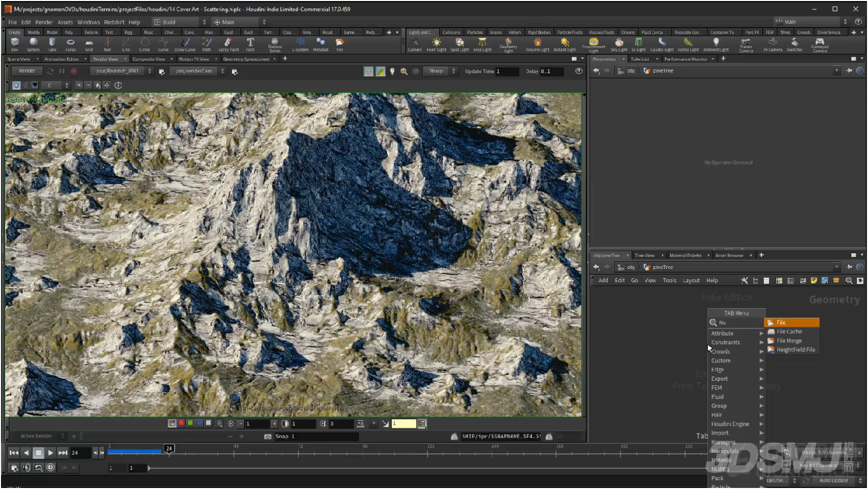The width and height of the screenshot is (868, 489).
Task: Click the File shelf tool
Action: tap(340, 45)
